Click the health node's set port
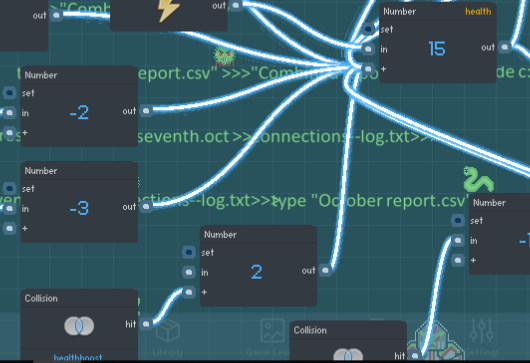This screenshot has width=530, height=363. 368,29
